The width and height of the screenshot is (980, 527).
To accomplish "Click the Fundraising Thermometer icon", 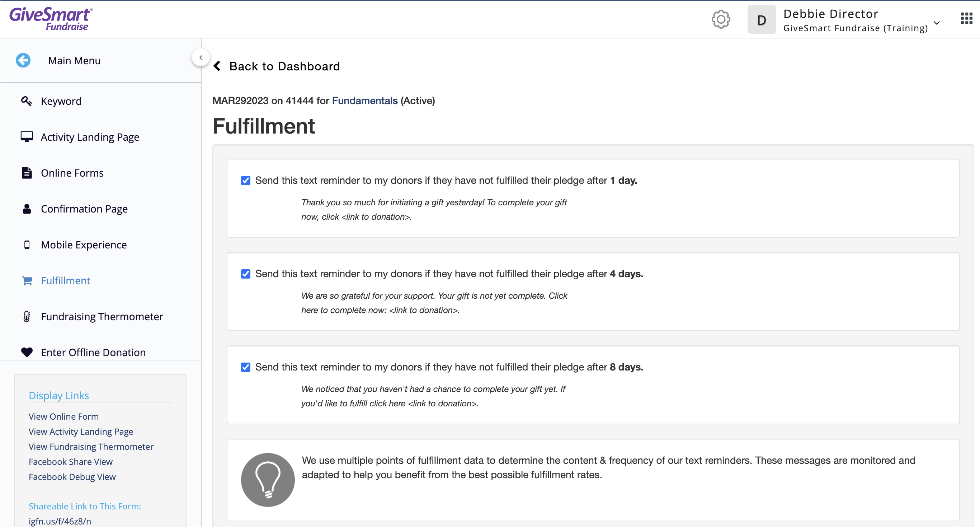I will (26, 316).
